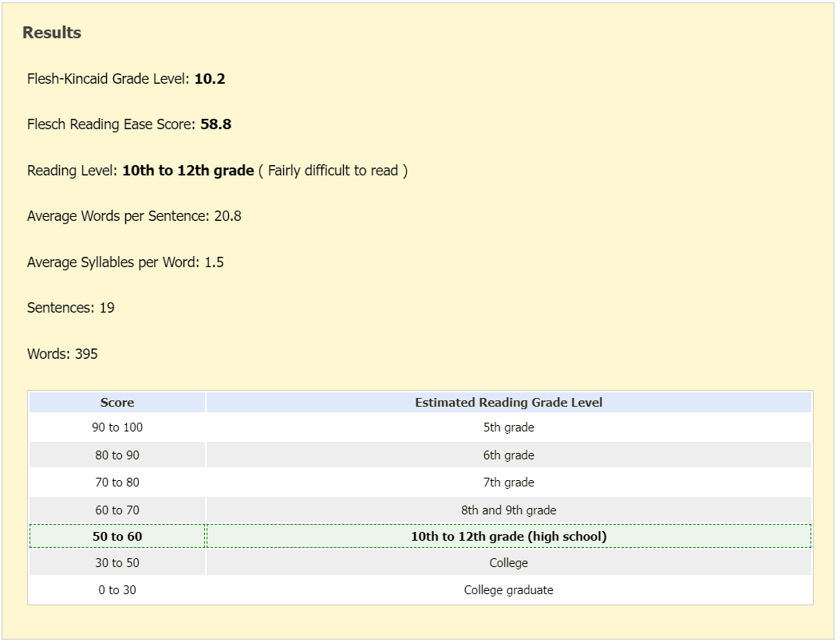Click the 5th grade table cell

coord(508,427)
